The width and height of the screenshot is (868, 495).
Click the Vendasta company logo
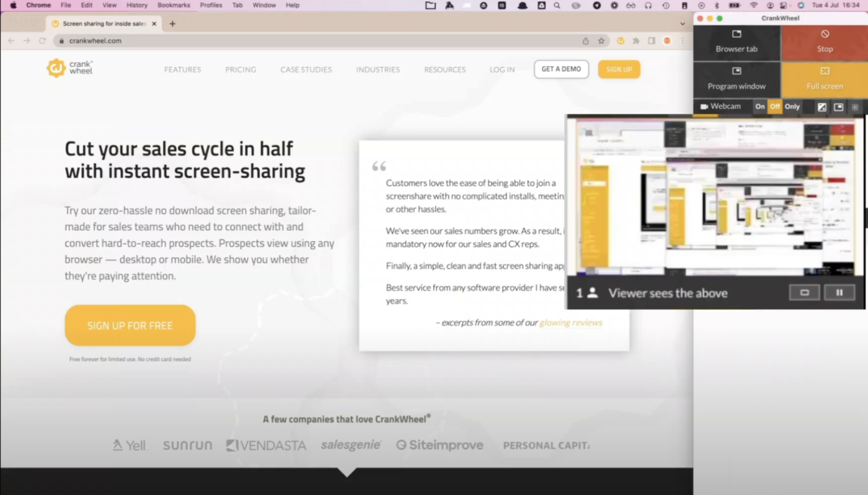266,445
